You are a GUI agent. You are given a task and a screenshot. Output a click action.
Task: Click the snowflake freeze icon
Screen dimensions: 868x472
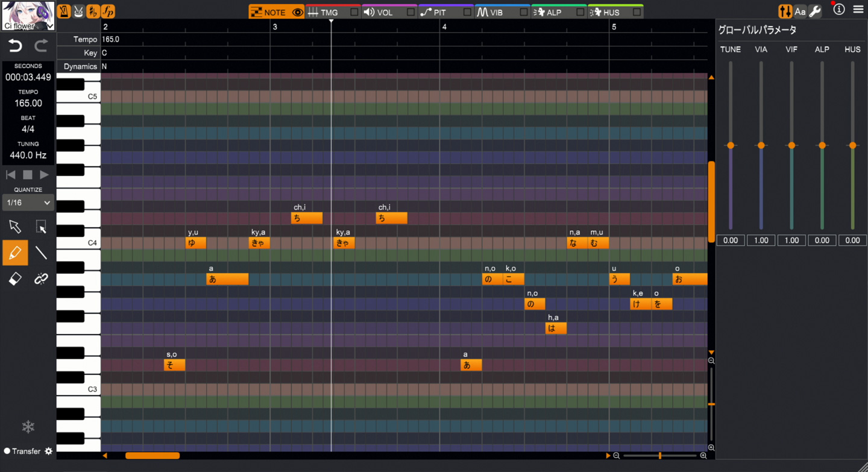tap(28, 427)
